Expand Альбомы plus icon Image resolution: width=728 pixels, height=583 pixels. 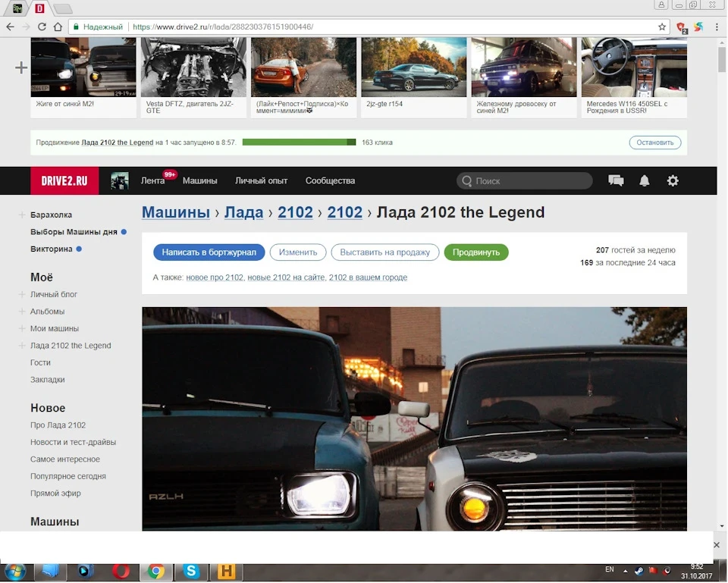pyautogui.click(x=21, y=312)
